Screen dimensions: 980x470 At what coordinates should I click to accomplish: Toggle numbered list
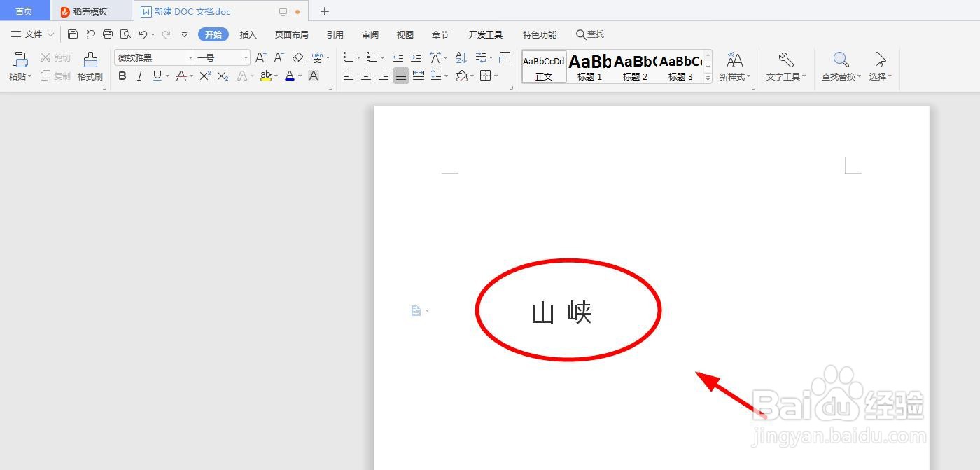tap(372, 57)
